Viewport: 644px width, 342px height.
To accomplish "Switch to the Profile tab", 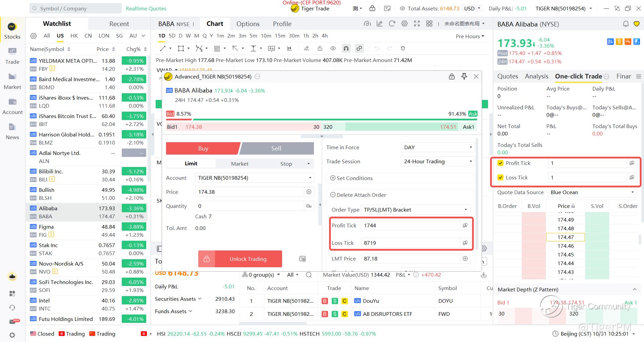I will [282, 24].
